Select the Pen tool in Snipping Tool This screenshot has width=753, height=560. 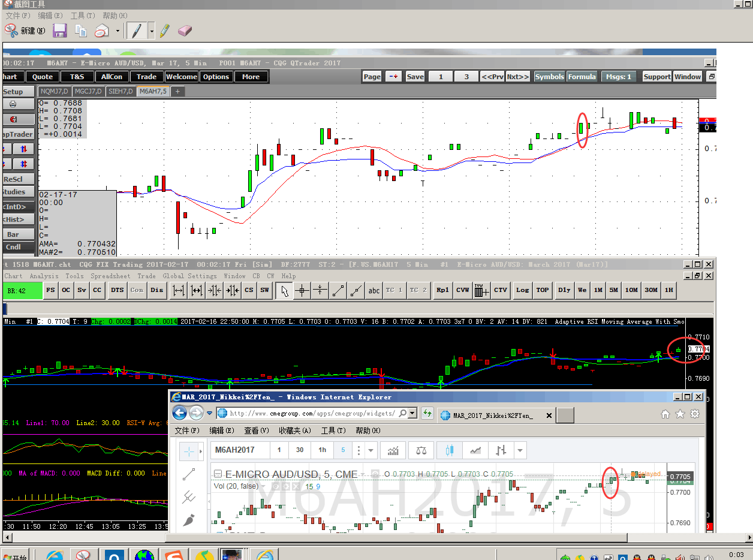click(137, 31)
